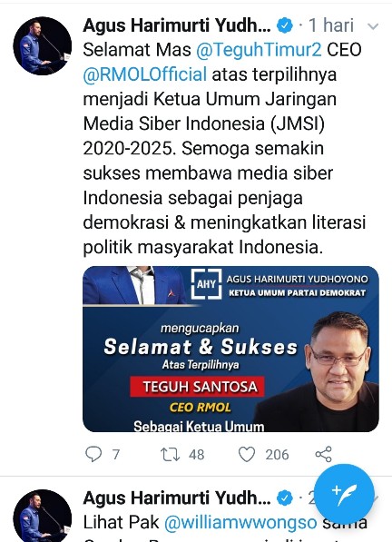Open @TeguhTimur2 mention link
This screenshot has height=542, width=392.
259,50
